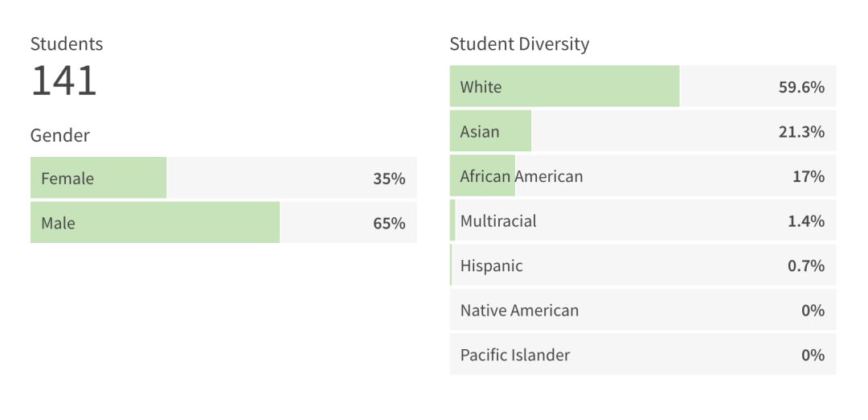Select the Asian label in diversity list

pyautogui.click(x=480, y=132)
